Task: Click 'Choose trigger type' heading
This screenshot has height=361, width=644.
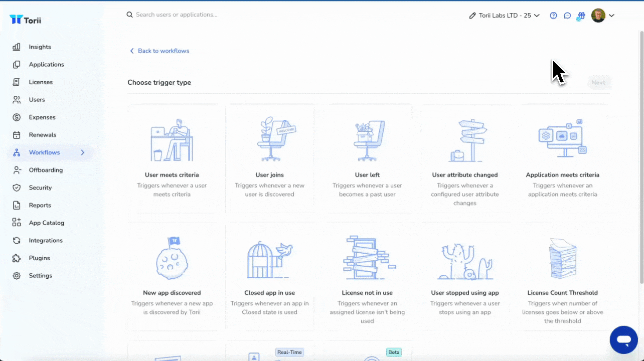Action: point(159,82)
